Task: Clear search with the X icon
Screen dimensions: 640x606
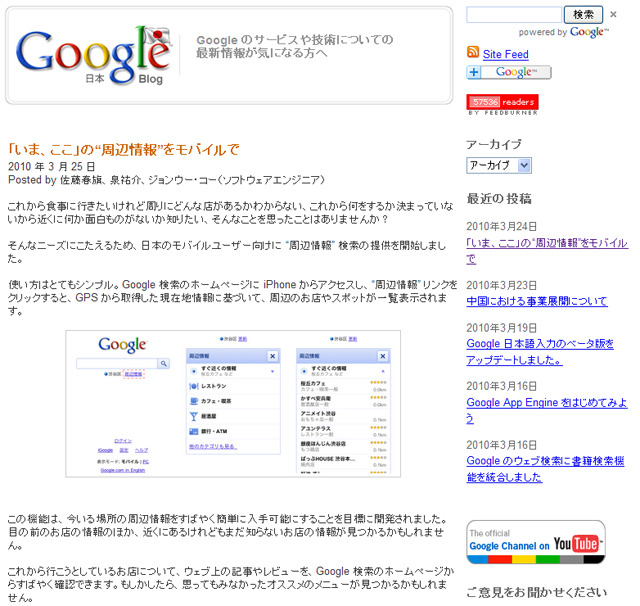Action: click(613, 15)
